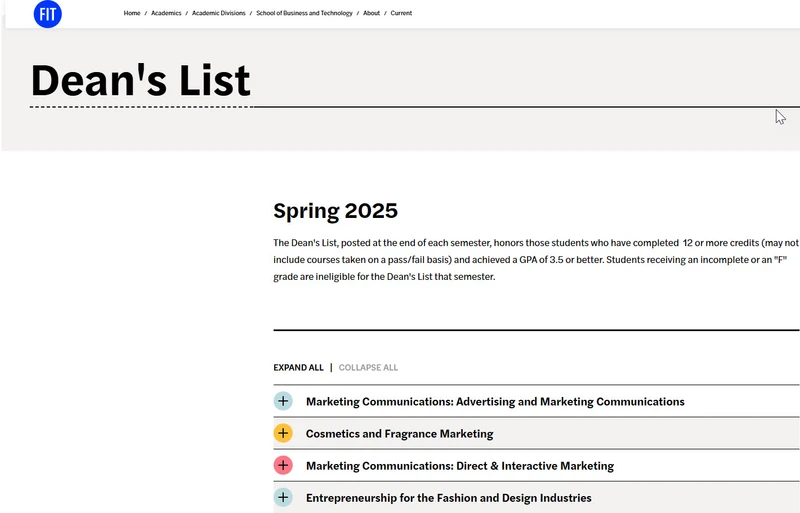Click COLLAPSE ALL above the list
The width and height of the screenshot is (800, 513).
(x=368, y=368)
